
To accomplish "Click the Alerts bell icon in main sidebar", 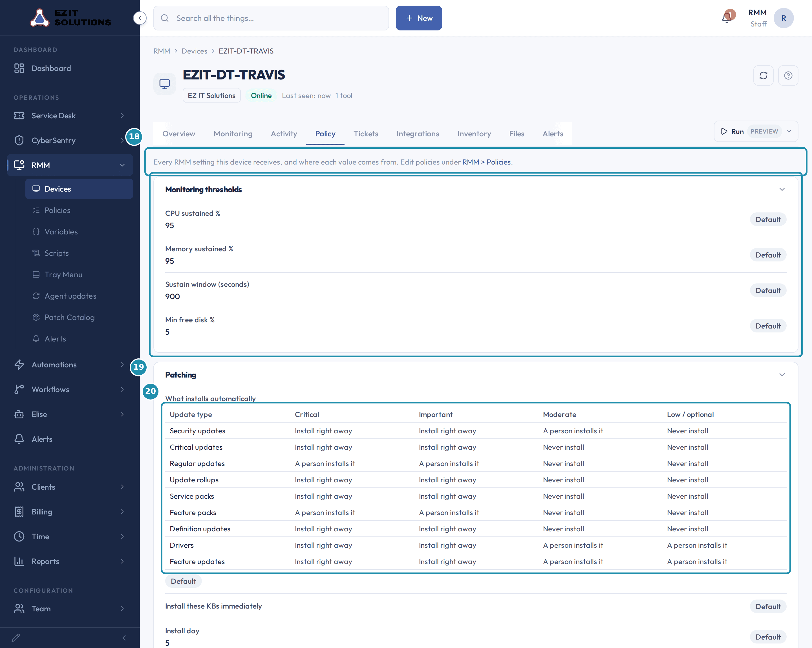I will pos(19,439).
